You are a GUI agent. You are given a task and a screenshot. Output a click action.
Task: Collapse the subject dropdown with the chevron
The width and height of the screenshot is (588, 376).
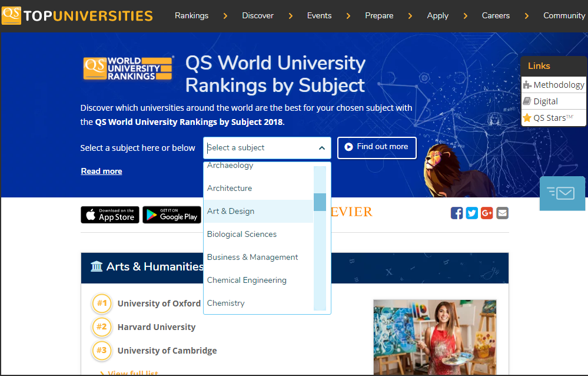point(322,148)
